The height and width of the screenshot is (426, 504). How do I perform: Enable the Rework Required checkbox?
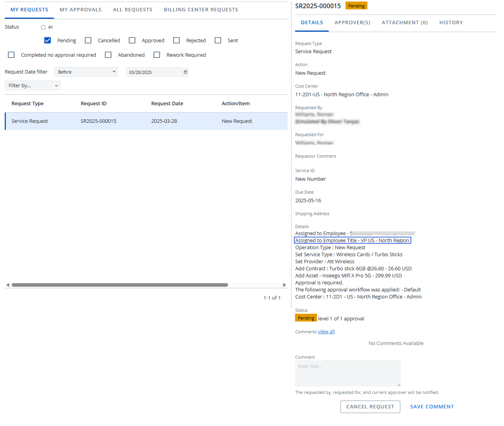pos(157,55)
